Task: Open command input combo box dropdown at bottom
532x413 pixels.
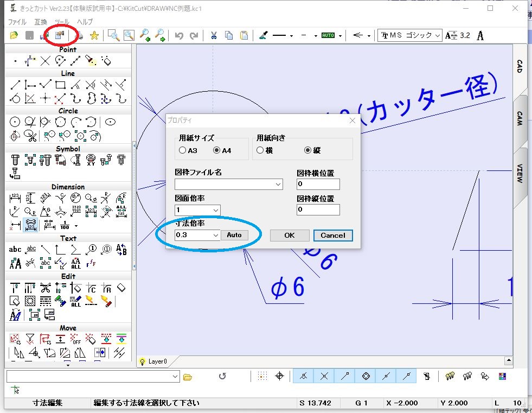Action: (175, 376)
